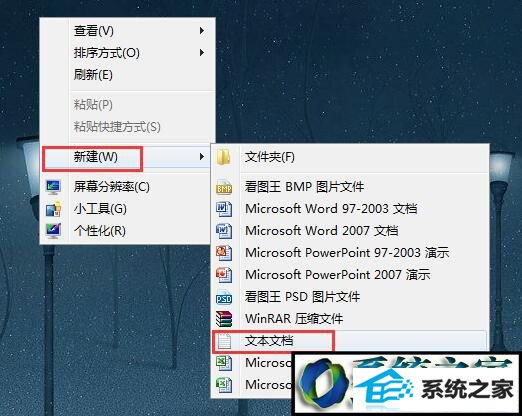Click the Word 2007 document icon
Image resolution: width=522 pixels, height=416 pixels.
tap(224, 231)
